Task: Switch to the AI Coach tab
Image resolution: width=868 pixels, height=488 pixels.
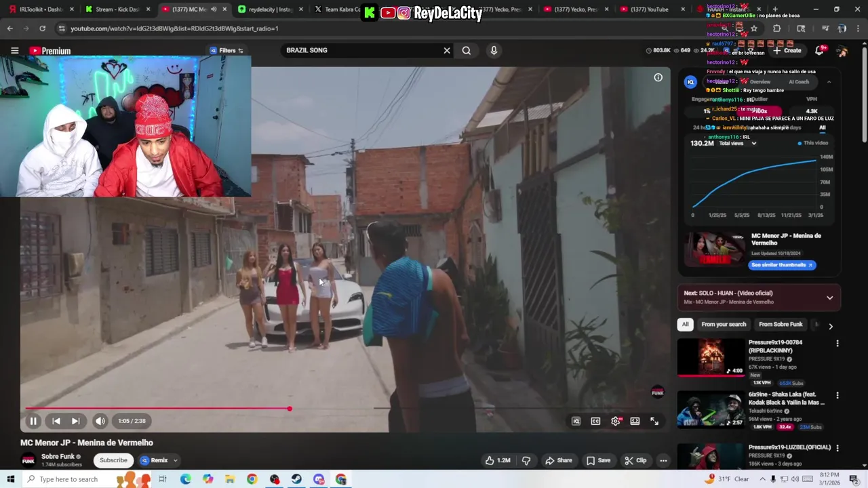Action: (799, 82)
